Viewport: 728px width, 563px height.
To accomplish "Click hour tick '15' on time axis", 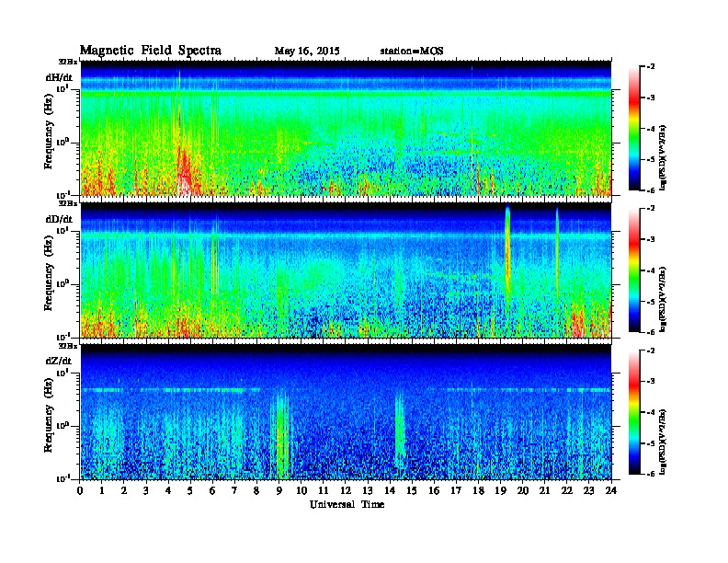I will point(412,491).
